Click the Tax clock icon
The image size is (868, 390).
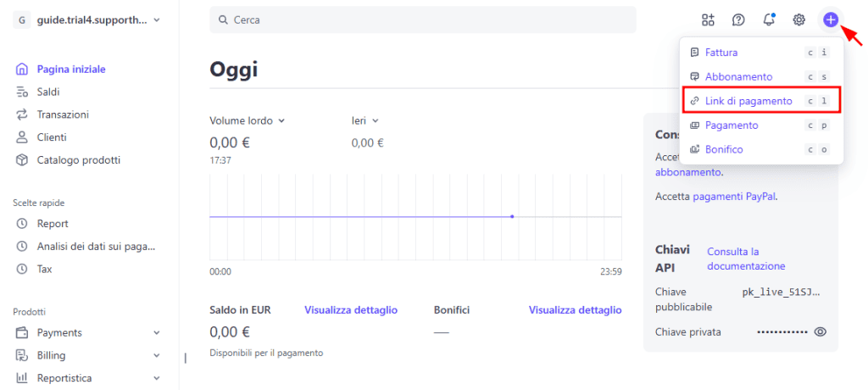(x=21, y=270)
